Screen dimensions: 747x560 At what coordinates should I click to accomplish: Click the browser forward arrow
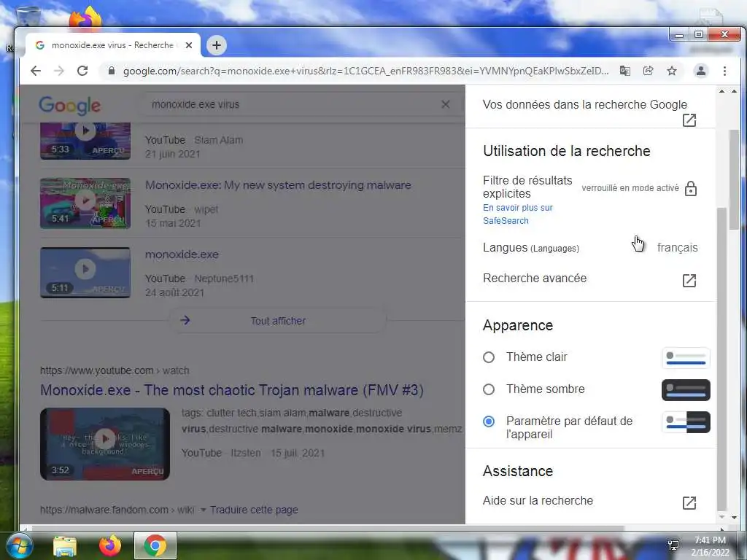click(x=59, y=71)
